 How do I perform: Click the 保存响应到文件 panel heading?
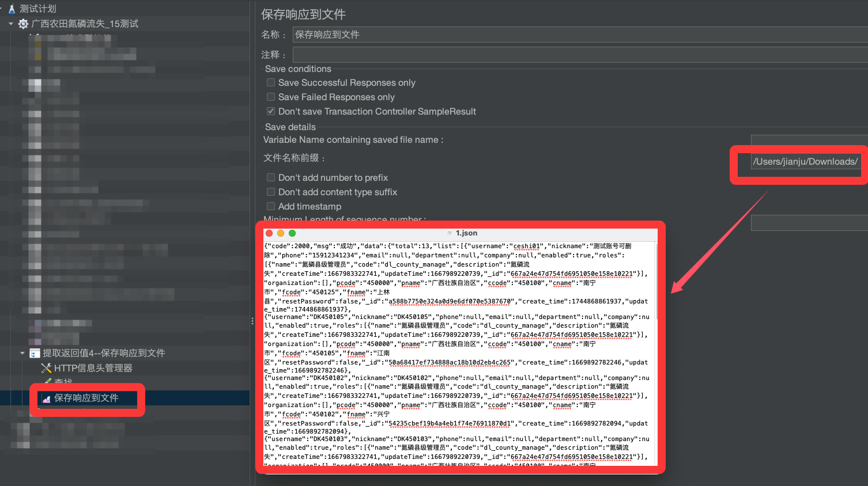point(303,14)
